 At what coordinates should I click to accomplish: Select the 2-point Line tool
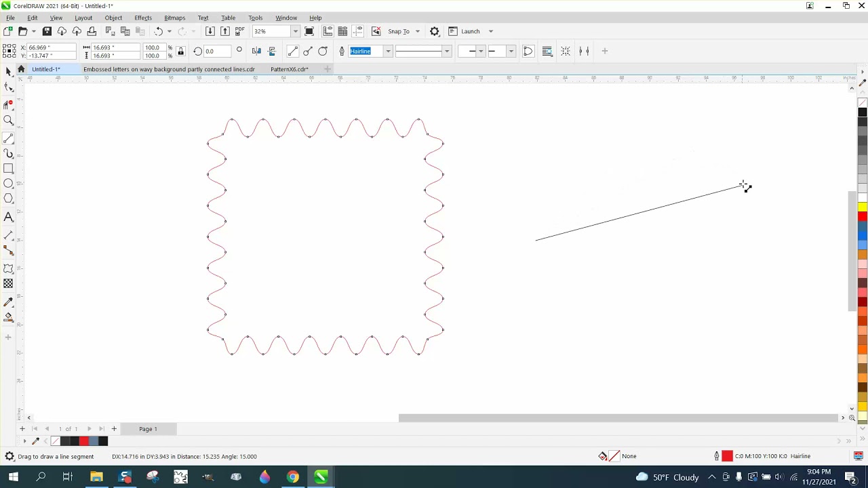coord(8,138)
